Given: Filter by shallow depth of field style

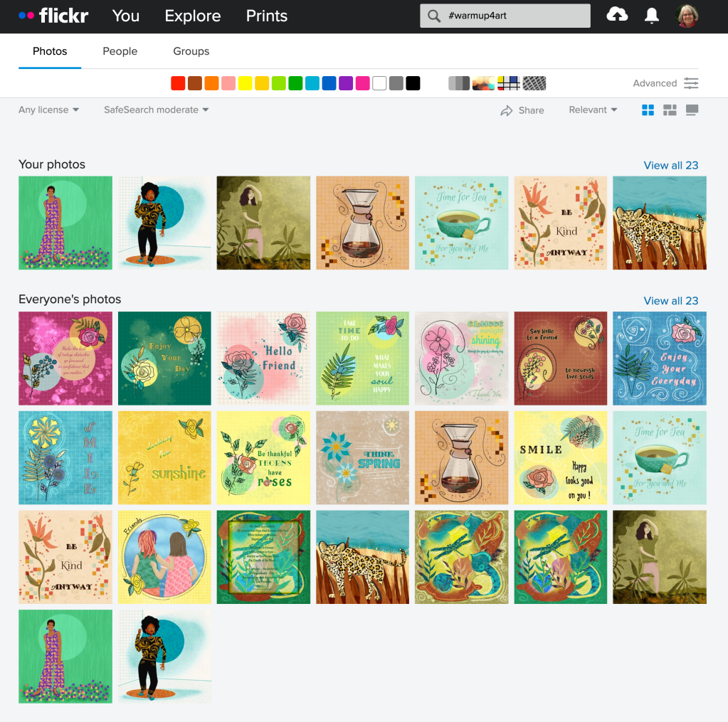Looking at the screenshot, I should (484, 83).
